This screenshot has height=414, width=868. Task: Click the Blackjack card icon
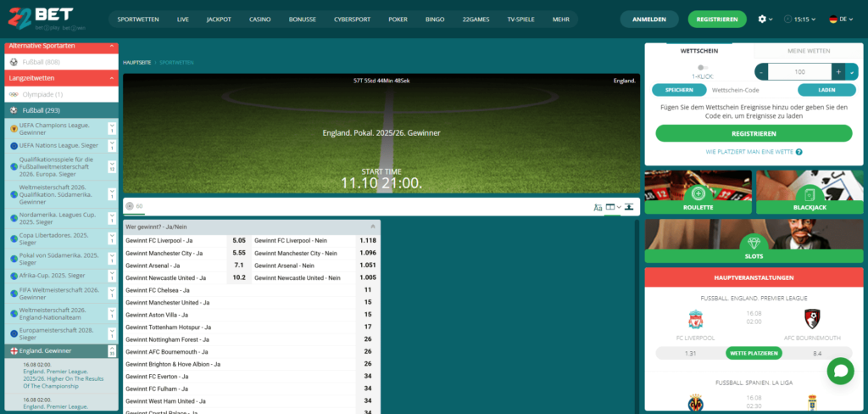click(810, 194)
